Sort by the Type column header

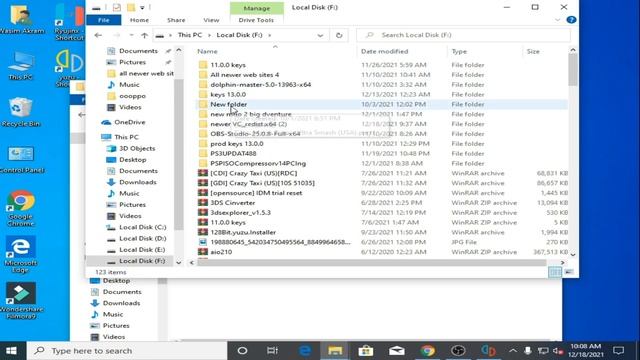(459, 51)
